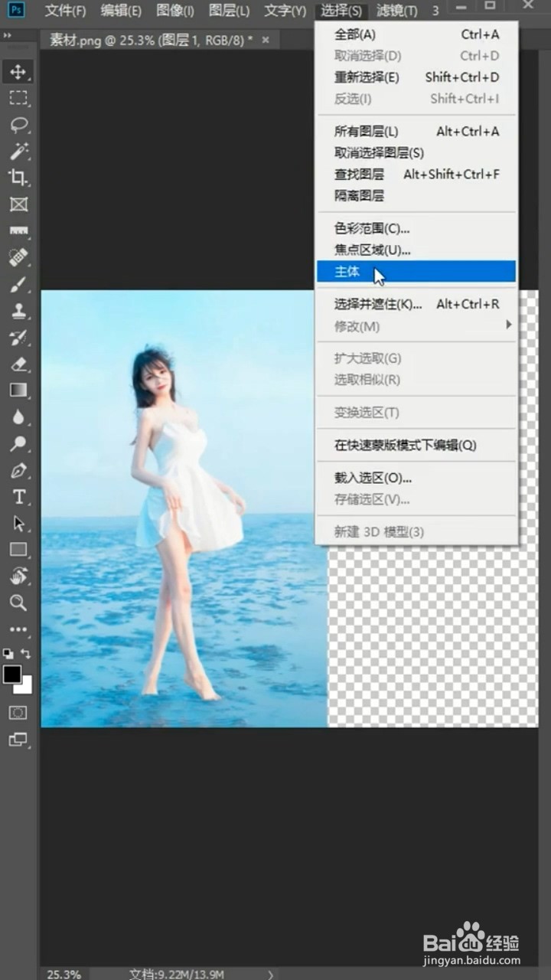Reset default foreground and background colors
The image size is (551, 980).
pyautogui.click(x=8, y=653)
